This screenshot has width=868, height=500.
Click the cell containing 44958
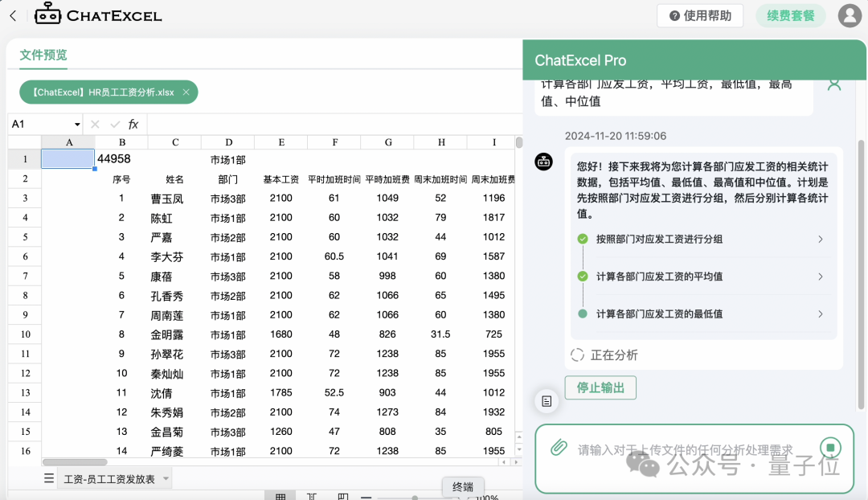coord(122,159)
